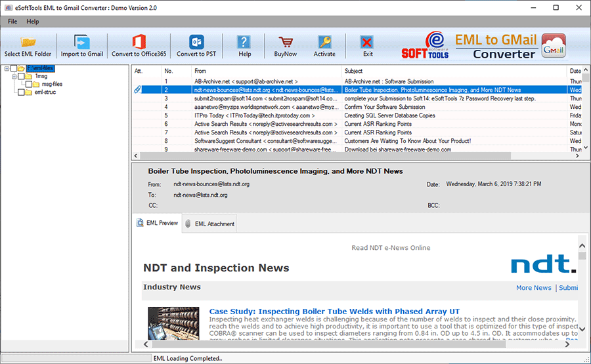Select the highlighted Boiler Tube Inspection email row
Viewport: 591px width, 364px height.
pyautogui.click(x=357, y=90)
